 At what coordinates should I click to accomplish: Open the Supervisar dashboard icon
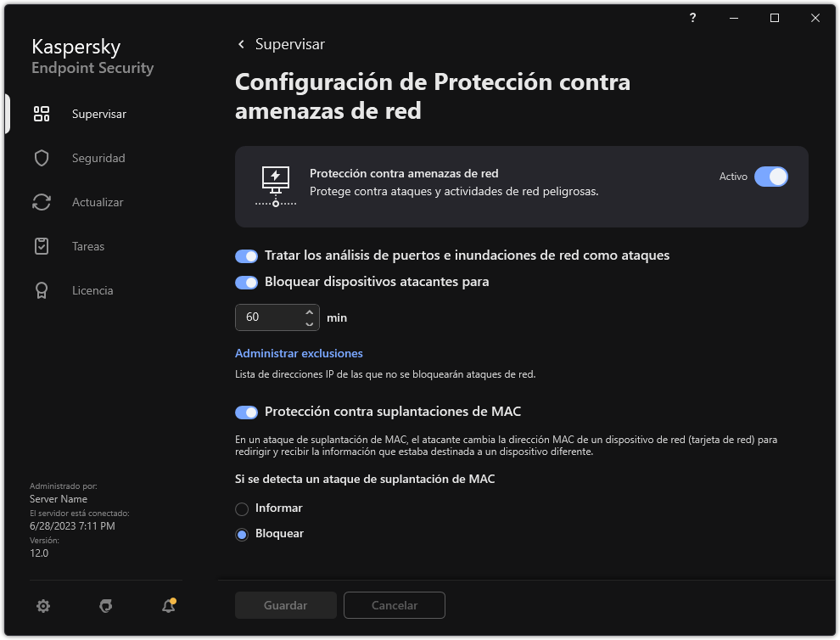[41, 113]
